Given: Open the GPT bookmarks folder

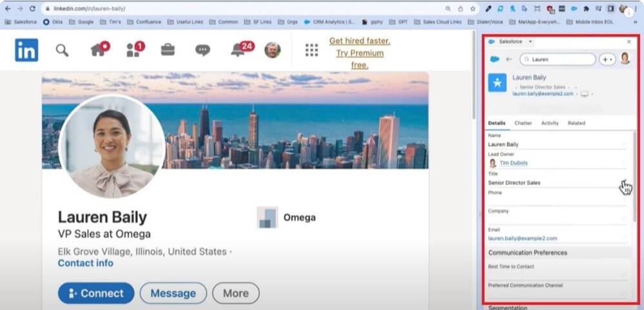Looking at the screenshot, I should pyautogui.click(x=398, y=22).
